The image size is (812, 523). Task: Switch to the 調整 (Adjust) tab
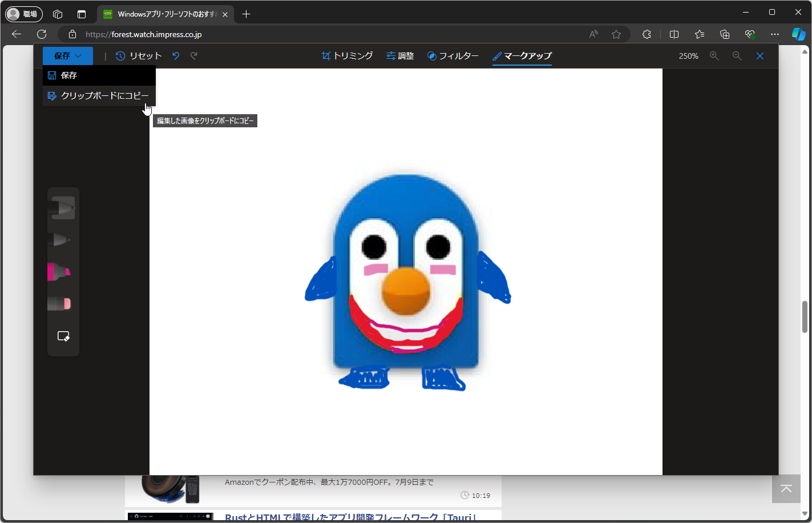tap(399, 55)
